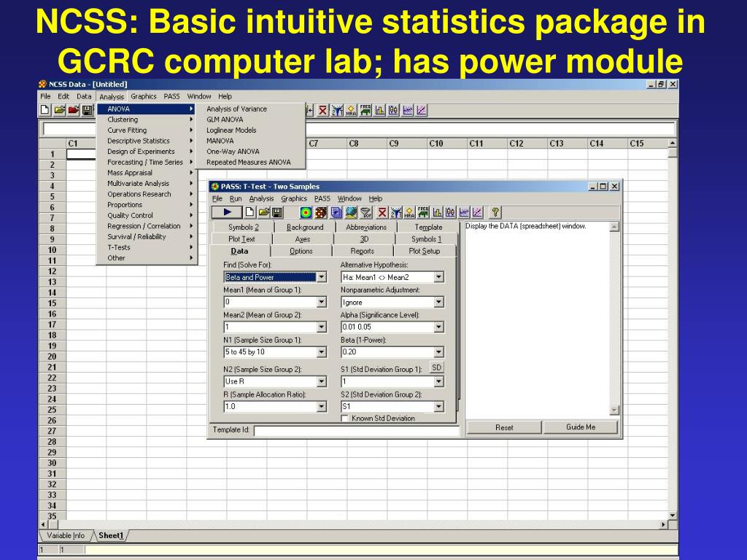Click the Guide Me button
This screenshot has width=747, height=560.
[x=581, y=427]
